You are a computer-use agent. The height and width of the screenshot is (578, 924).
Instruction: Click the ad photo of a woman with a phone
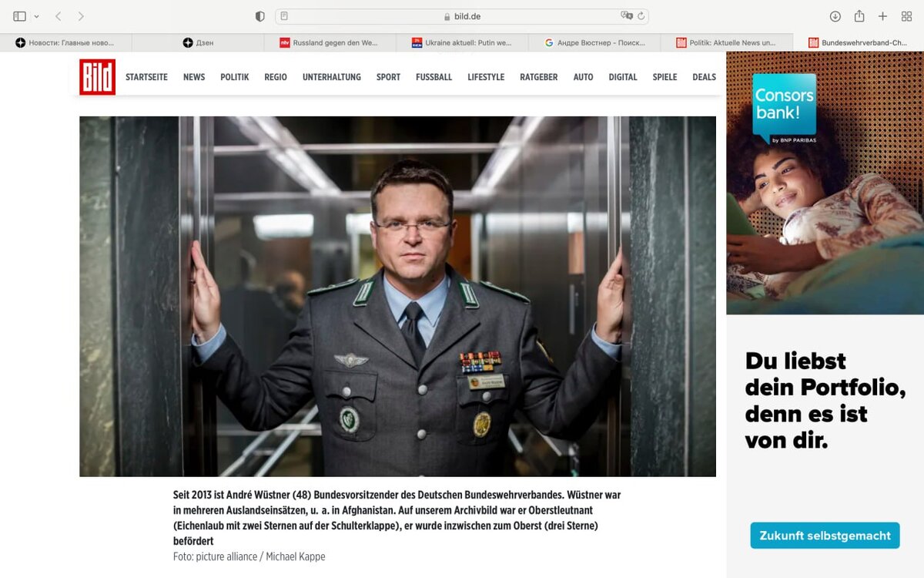[x=825, y=183]
